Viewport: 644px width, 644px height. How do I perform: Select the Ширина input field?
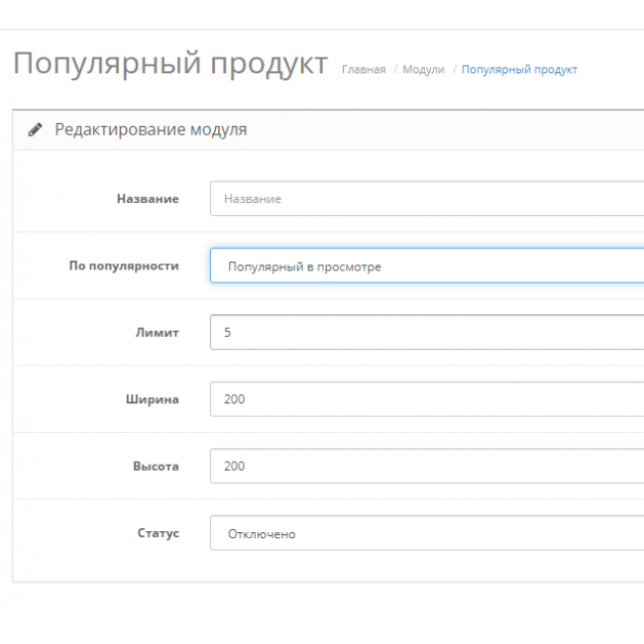point(426,399)
